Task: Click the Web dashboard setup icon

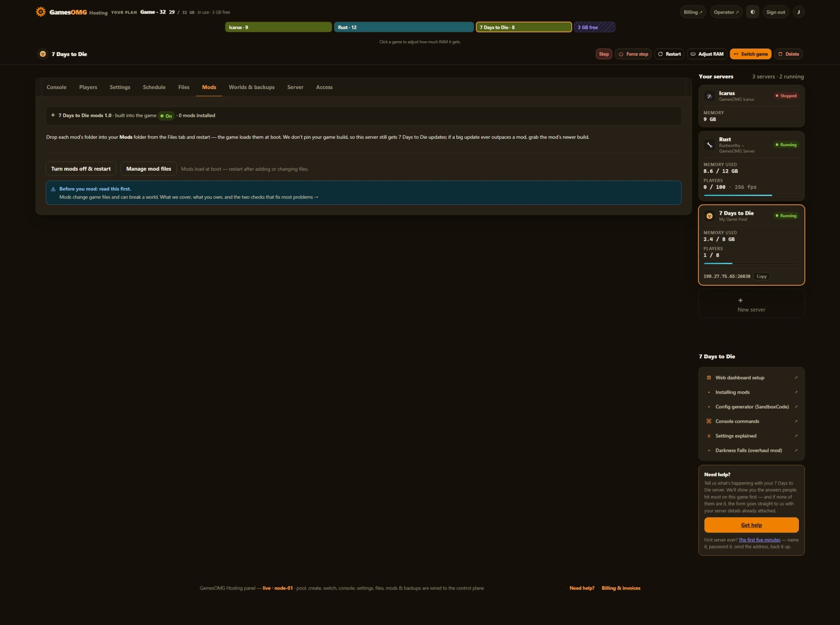Action: 709,378
